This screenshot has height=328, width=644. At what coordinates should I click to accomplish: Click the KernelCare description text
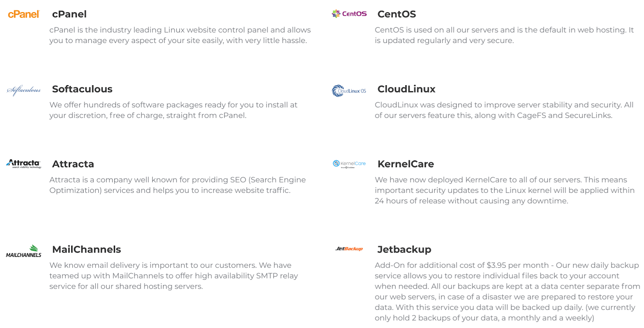point(505,190)
